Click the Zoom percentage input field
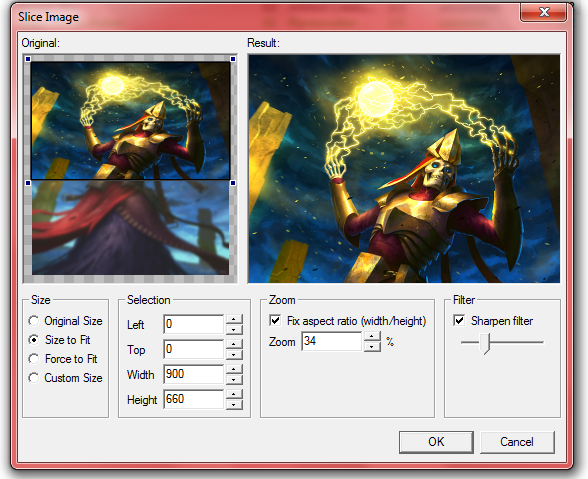The height and width of the screenshot is (479, 588). click(x=332, y=341)
